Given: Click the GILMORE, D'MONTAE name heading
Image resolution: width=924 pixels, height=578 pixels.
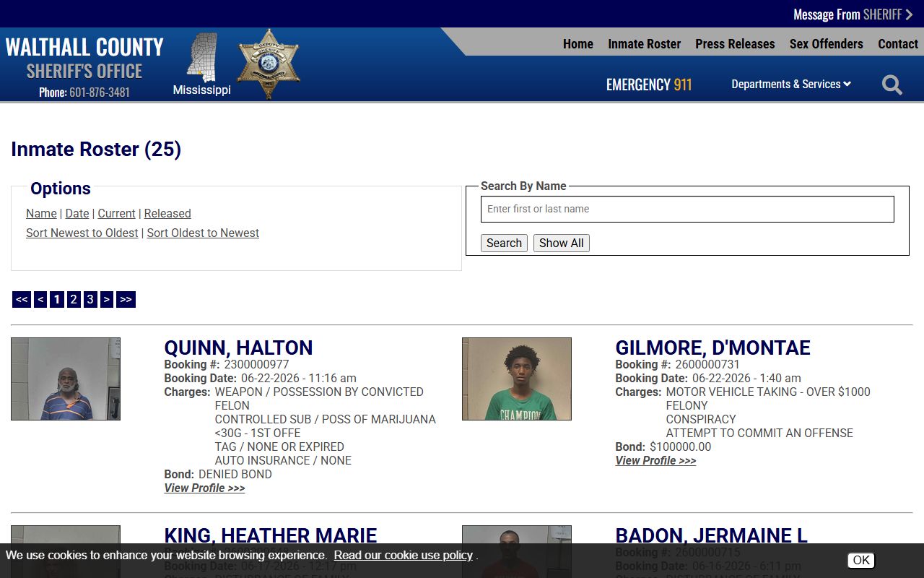Looking at the screenshot, I should click(x=712, y=348).
